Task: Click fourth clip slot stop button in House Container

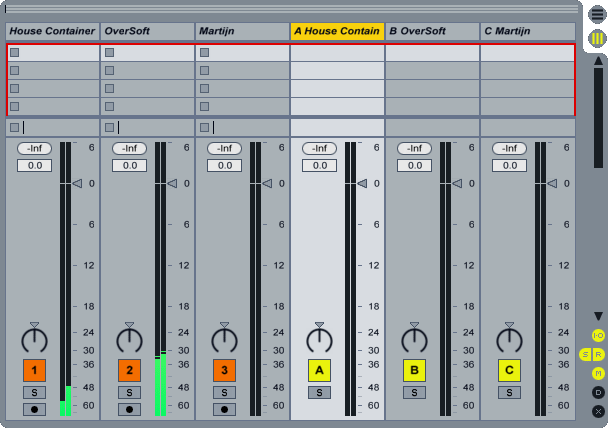Action: tap(14, 106)
